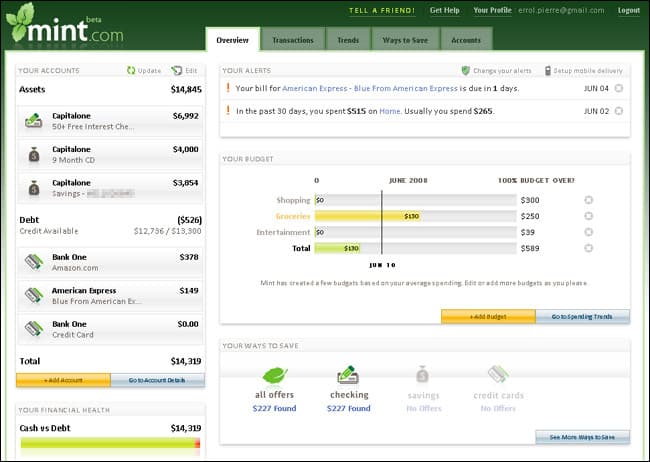Screen dimensions: 650x462
Task: Open the Get Help link
Action: pyautogui.click(x=444, y=10)
